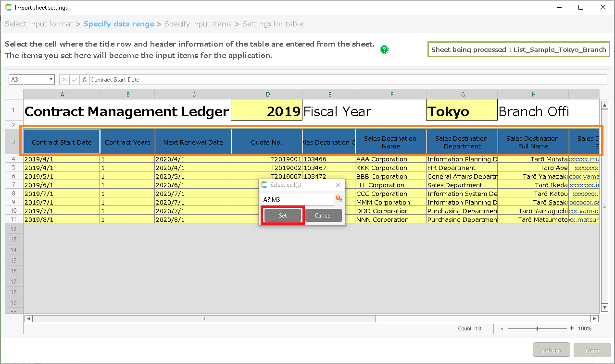
Task: Close the Select cell(s) dialog
Action: [338, 185]
